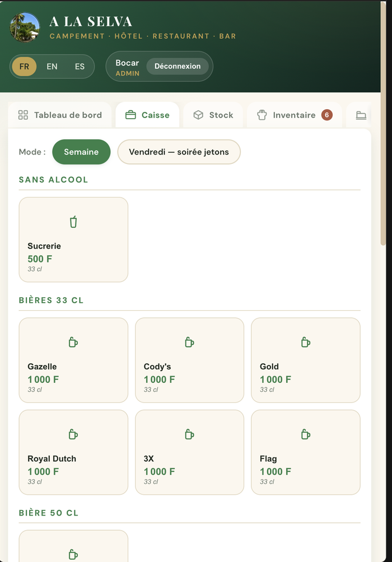
Task: Click the beer mug icon on Gold card
Action: 306,342
